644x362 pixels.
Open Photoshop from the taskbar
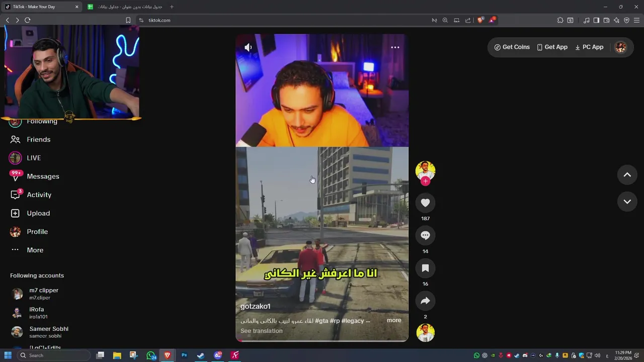coord(184,355)
